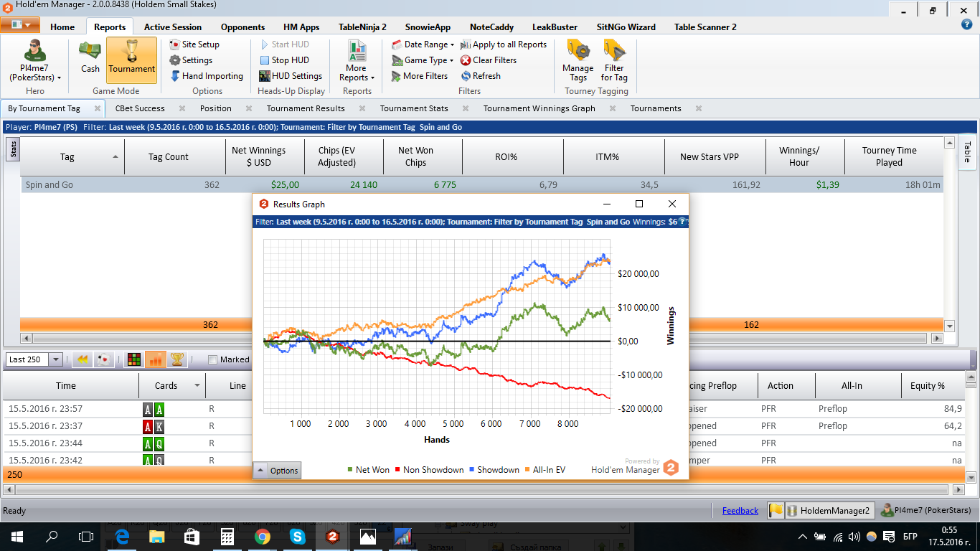
Task: Toggle the Marked checkbox
Action: (x=212, y=360)
